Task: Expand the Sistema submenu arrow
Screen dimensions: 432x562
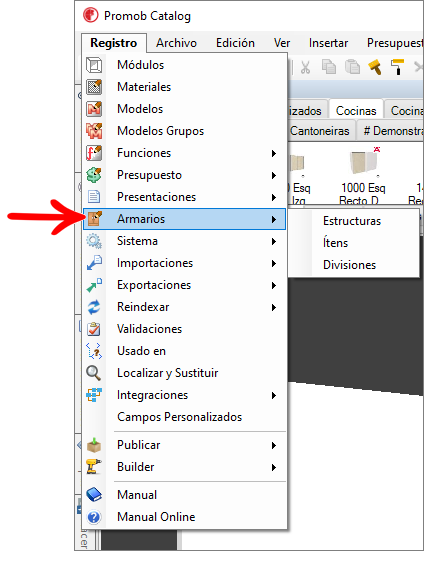Action: 274,242
